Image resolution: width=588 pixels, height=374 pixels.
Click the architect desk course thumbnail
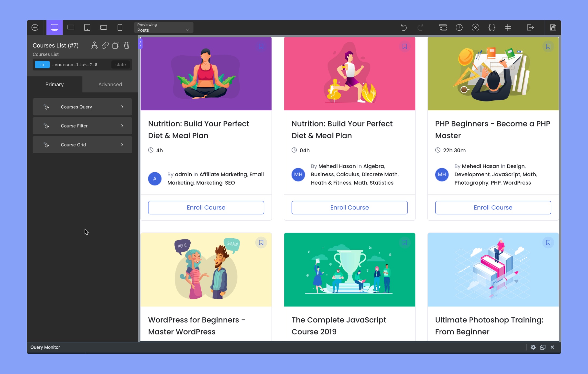[493, 74]
